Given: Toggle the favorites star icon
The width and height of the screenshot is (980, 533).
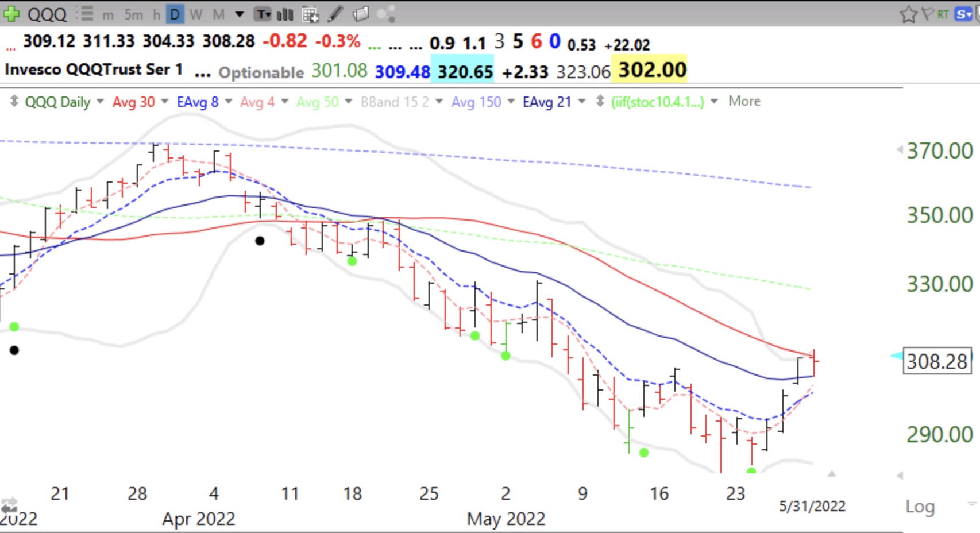Looking at the screenshot, I should 908,14.
